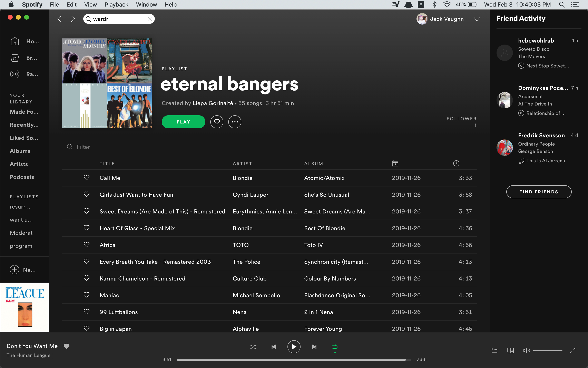The image size is (588, 368).
Task: Open the Help menu
Action: [x=170, y=5]
